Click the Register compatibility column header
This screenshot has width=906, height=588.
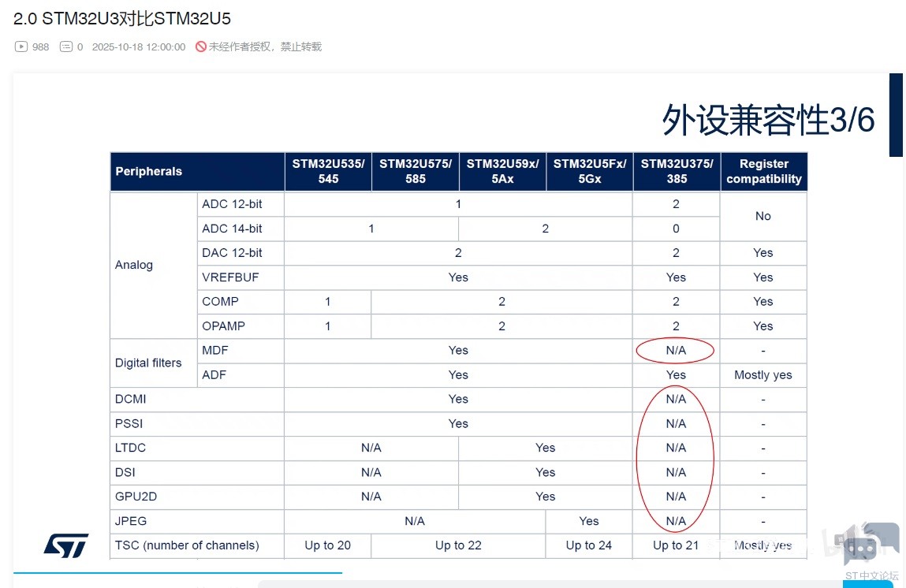click(x=763, y=171)
